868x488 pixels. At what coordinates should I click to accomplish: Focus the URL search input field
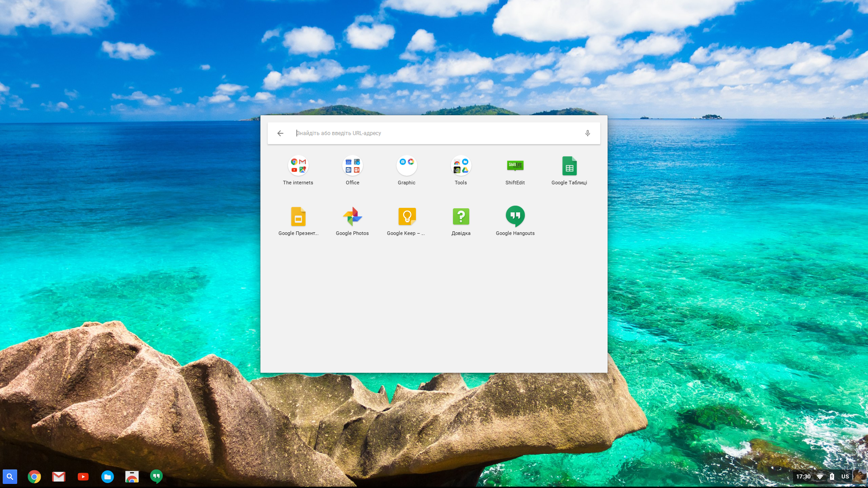point(434,133)
